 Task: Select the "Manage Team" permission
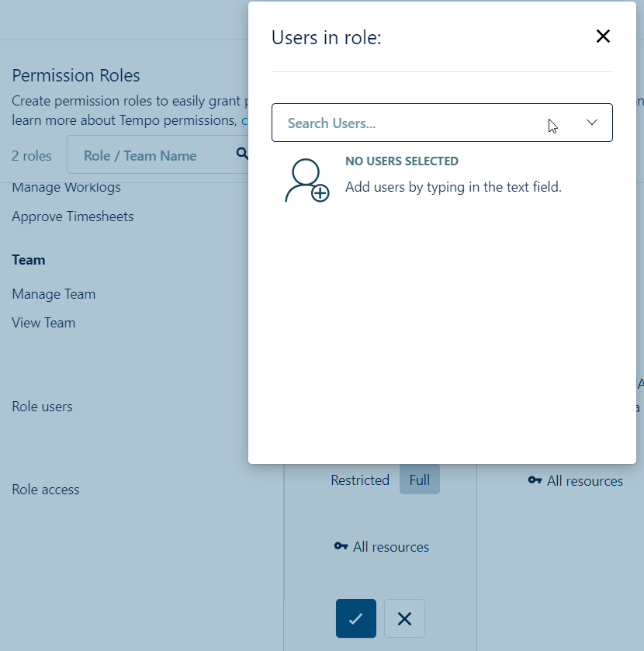[x=54, y=294]
